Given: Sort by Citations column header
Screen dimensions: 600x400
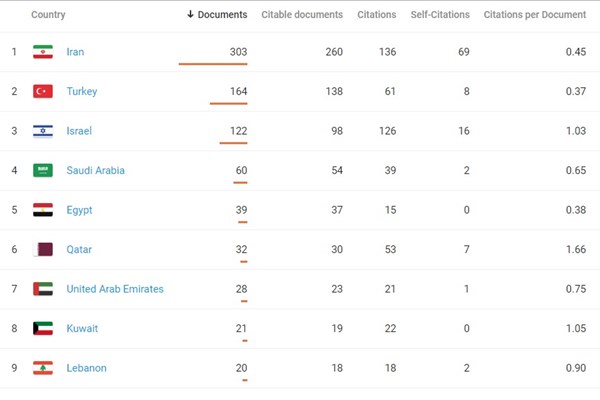Looking at the screenshot, I should [376, 15].
